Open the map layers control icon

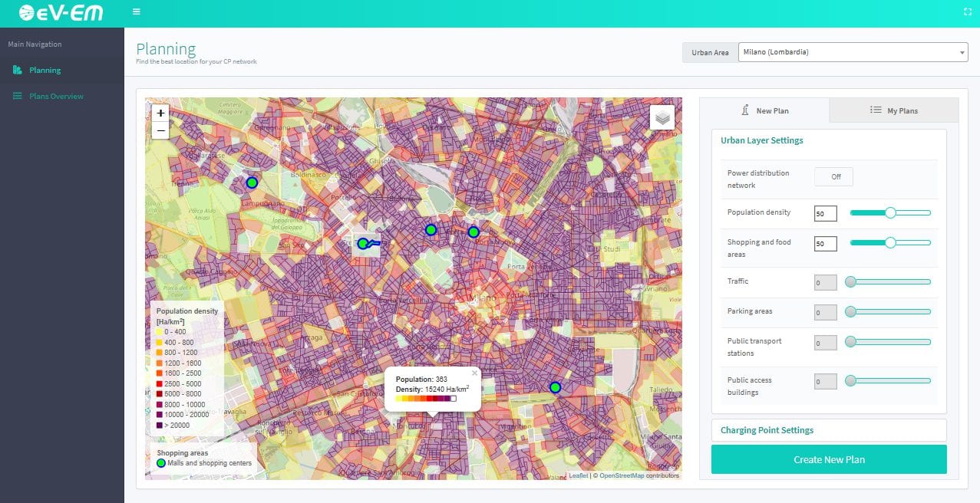(662, 117)
